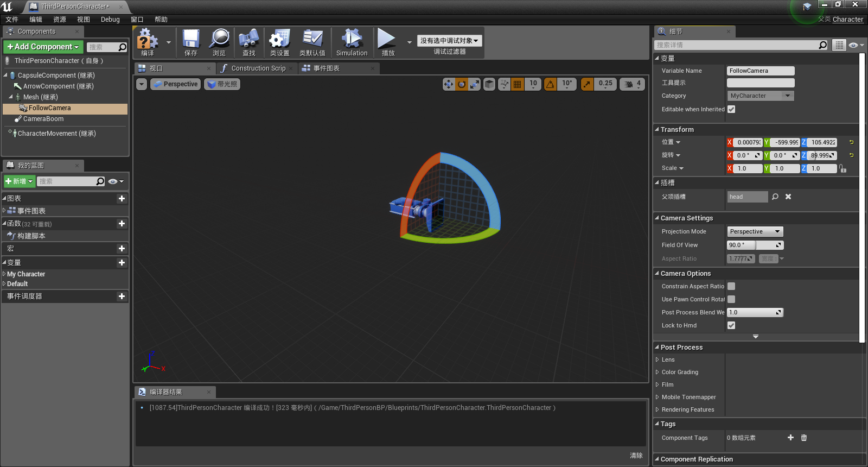Toggle rotation snapping triangle icon
Viewport: 868px width, 467px height.
551,84
